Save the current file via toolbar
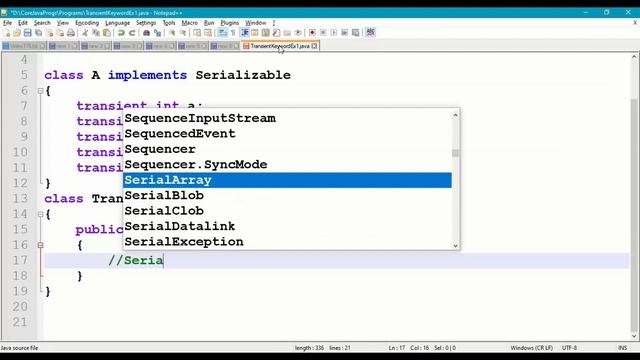 [27, 33]
